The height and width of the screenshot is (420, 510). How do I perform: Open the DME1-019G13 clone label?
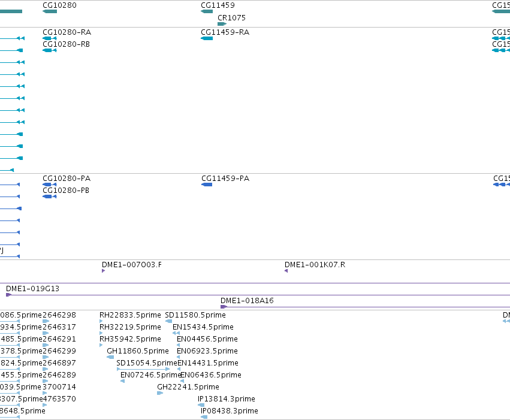(32, 289)
